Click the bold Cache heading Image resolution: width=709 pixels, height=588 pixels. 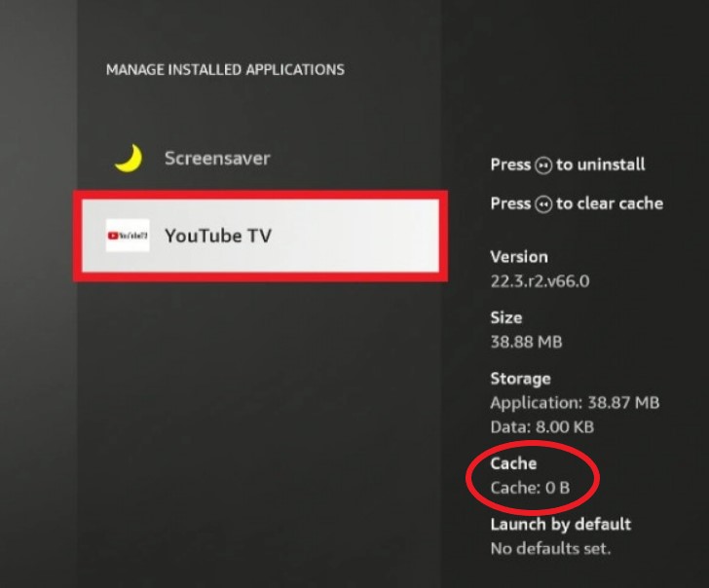(x=513, y=463)
